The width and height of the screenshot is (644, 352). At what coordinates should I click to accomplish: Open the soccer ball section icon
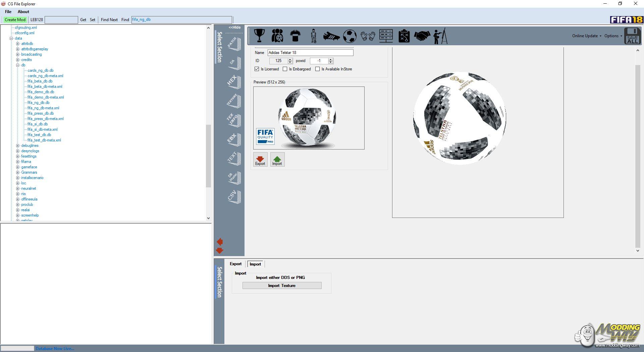pos(350,36)
